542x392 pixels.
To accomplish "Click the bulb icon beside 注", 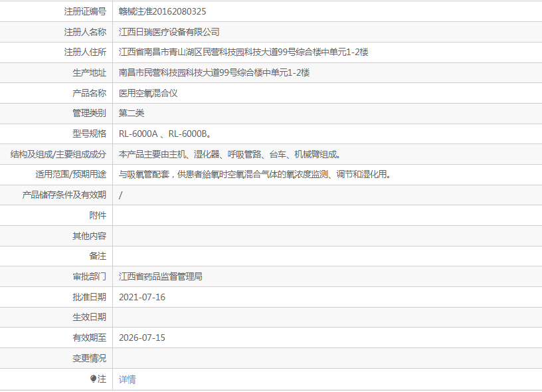I will pos(93,379).
